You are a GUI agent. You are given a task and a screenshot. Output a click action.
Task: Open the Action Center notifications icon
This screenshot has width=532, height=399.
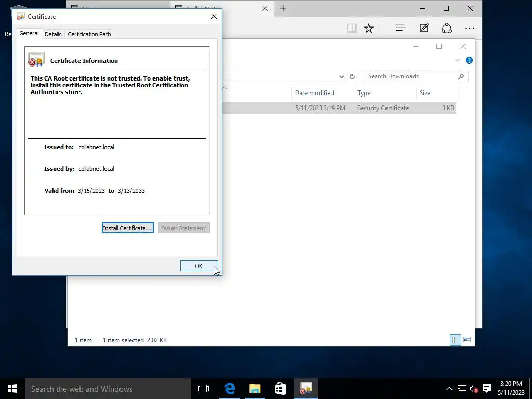tap(486, 389)
